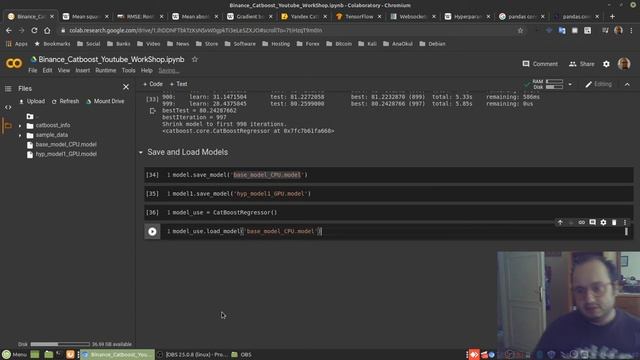Click the browser back arrow
Viewport: 640px width, 360px height.
9,31
